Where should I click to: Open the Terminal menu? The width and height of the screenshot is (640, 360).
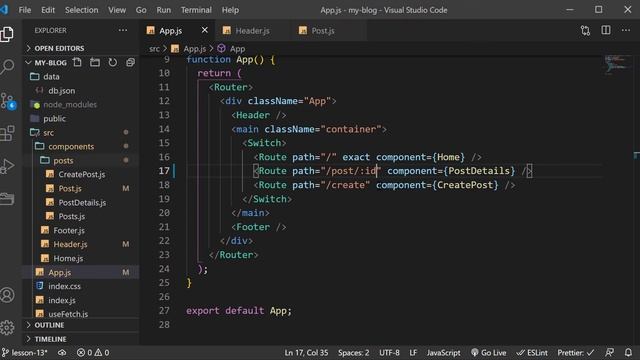pyautogui.click(x=196, y=10)
